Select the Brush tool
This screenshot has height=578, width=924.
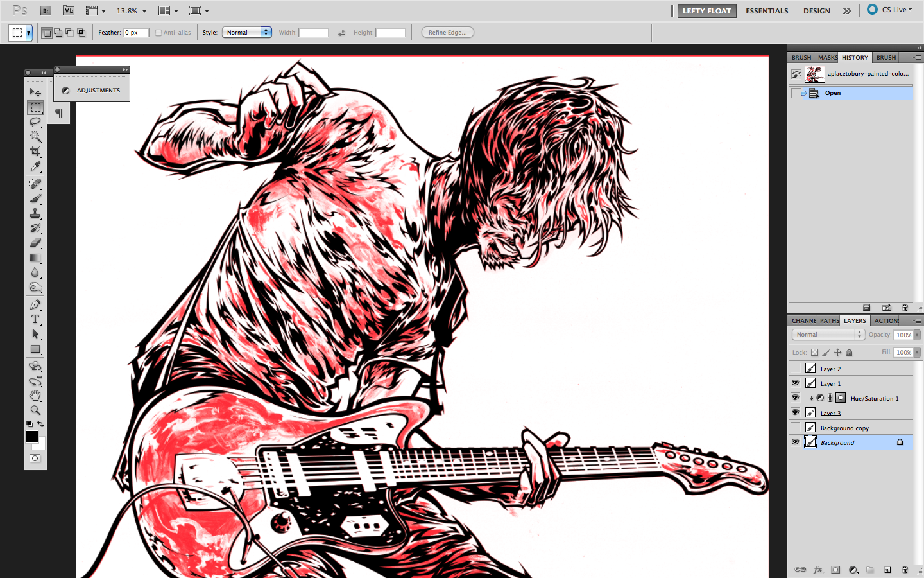[35, 198]
